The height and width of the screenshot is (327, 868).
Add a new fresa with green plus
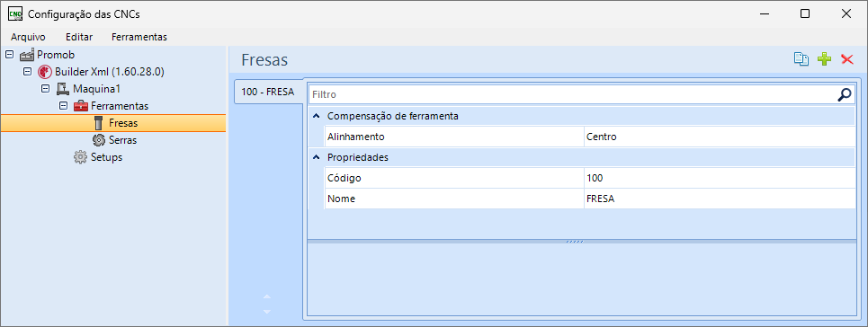point(824,59)
